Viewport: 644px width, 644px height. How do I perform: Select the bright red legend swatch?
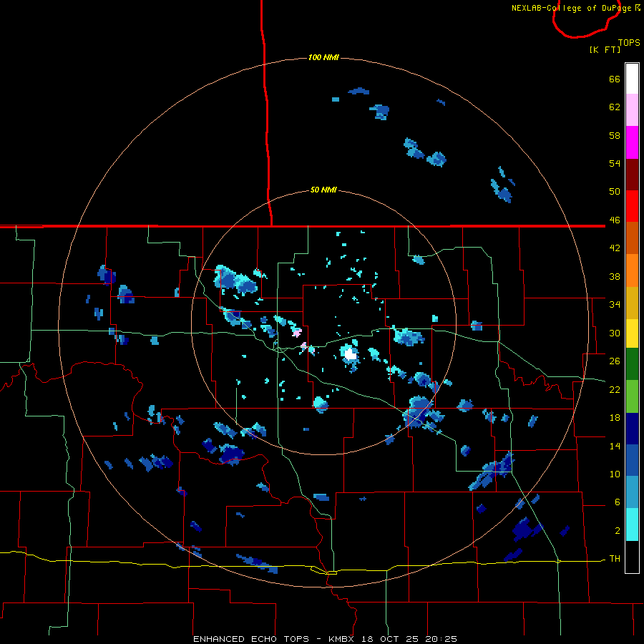[x=632, y=206]
